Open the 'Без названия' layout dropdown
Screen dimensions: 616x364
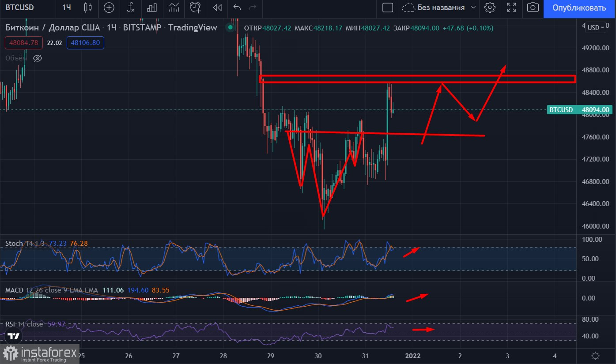[439, 8]
